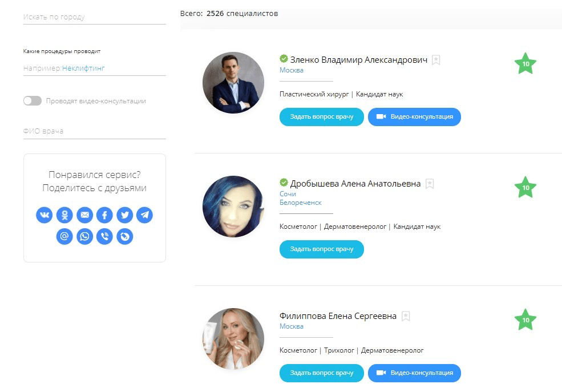562x392 pixels.
Task: Share on Twitter icon
Action: (125, 215)
